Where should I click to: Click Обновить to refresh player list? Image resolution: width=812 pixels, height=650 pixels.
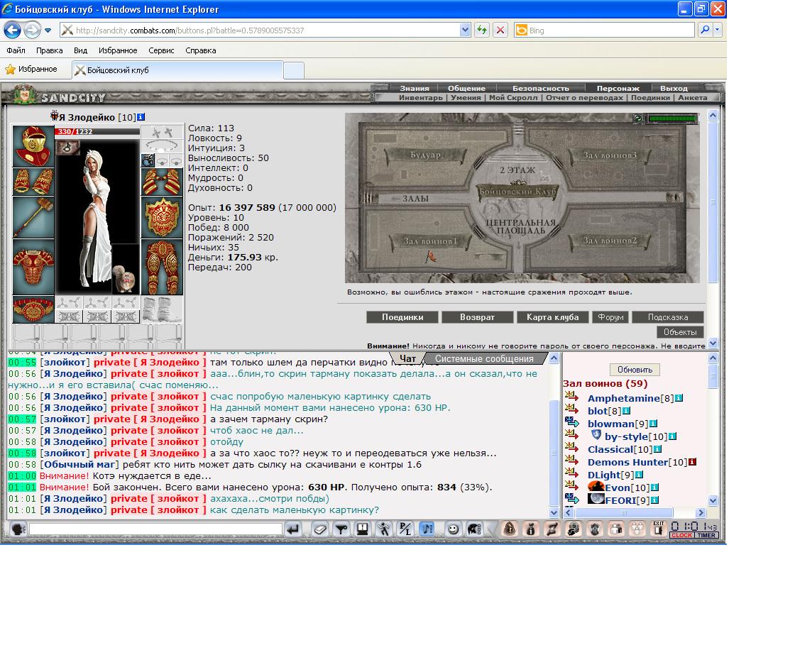pos(635,370)
